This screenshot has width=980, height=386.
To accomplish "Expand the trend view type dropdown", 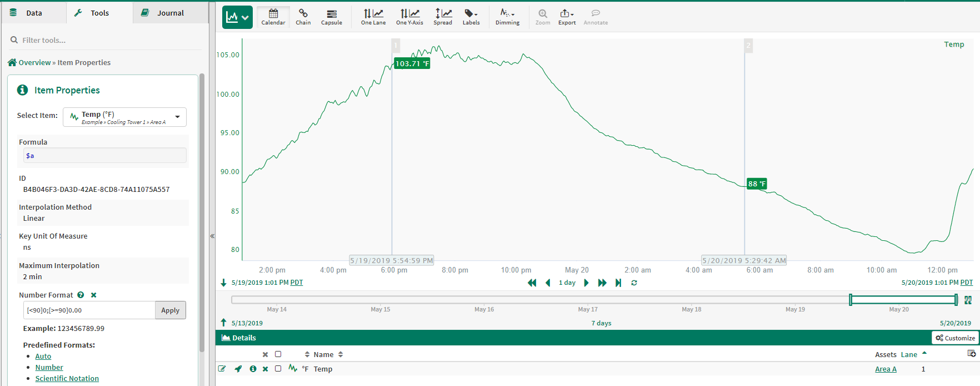I will point(237,17).
